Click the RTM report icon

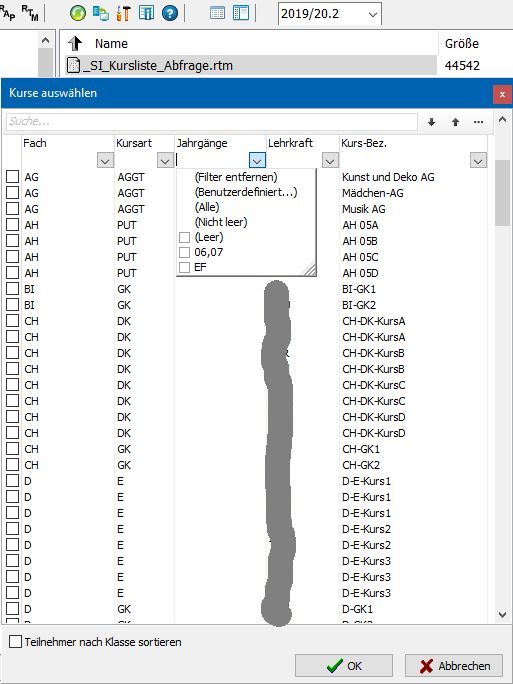click(30, 13)
